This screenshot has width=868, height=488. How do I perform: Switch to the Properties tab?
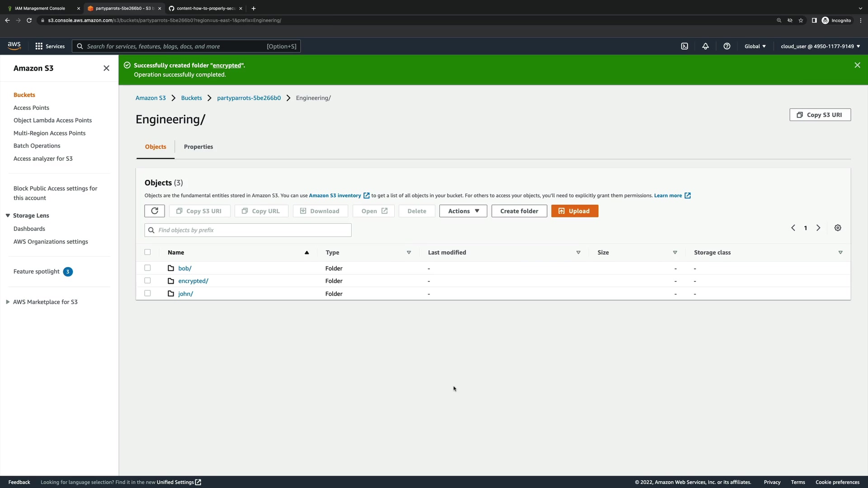tap(198, 147)
